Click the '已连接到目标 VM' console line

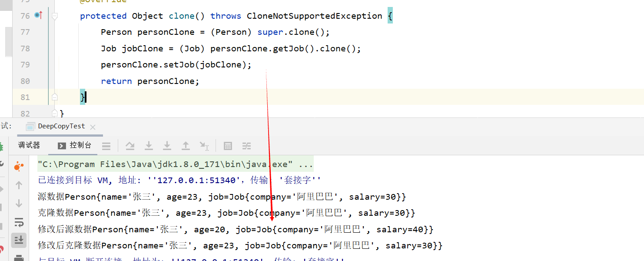(x=179, y=181)
